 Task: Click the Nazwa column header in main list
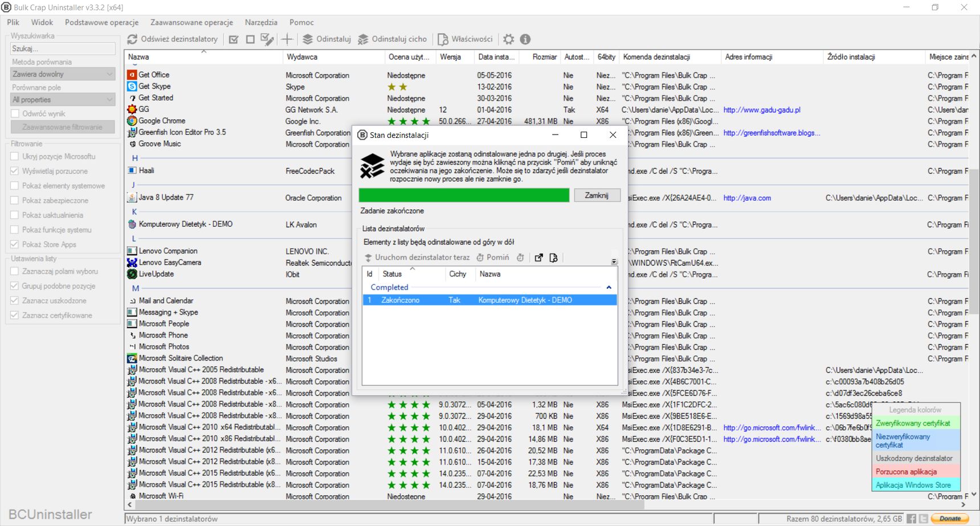tap(203, 57)
